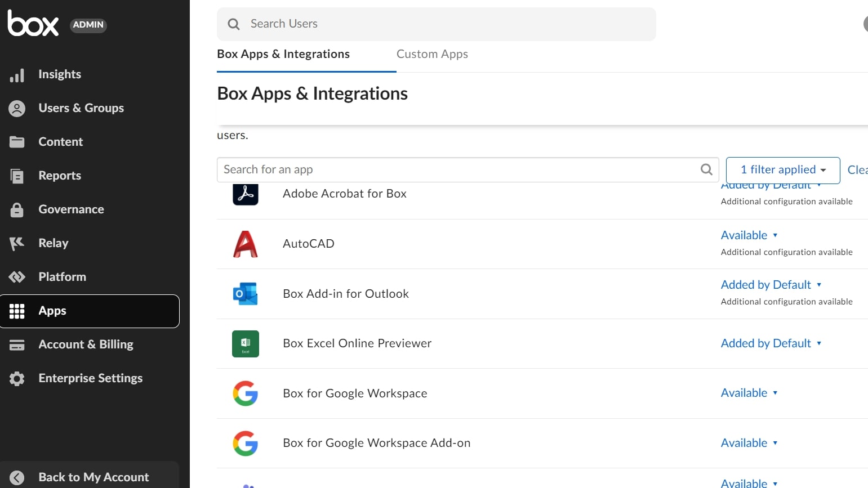Open Box for Google Workspace status dropdown
Image resolution: width=868 pixels, height=488 pixels.
(749, 393)
